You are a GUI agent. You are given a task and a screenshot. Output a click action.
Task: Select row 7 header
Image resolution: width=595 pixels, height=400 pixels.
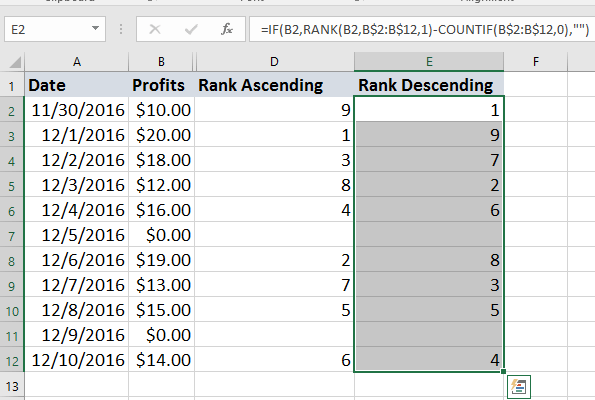[x=12, y=235]
